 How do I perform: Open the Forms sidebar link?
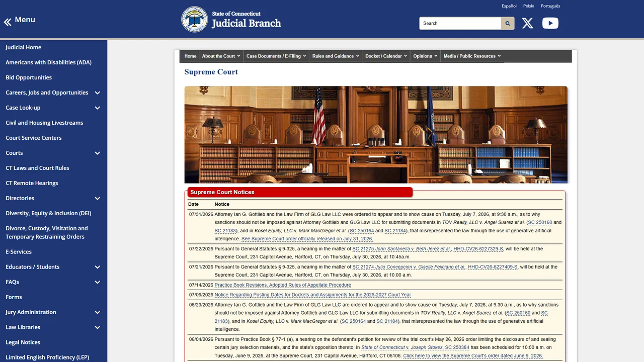14,297
